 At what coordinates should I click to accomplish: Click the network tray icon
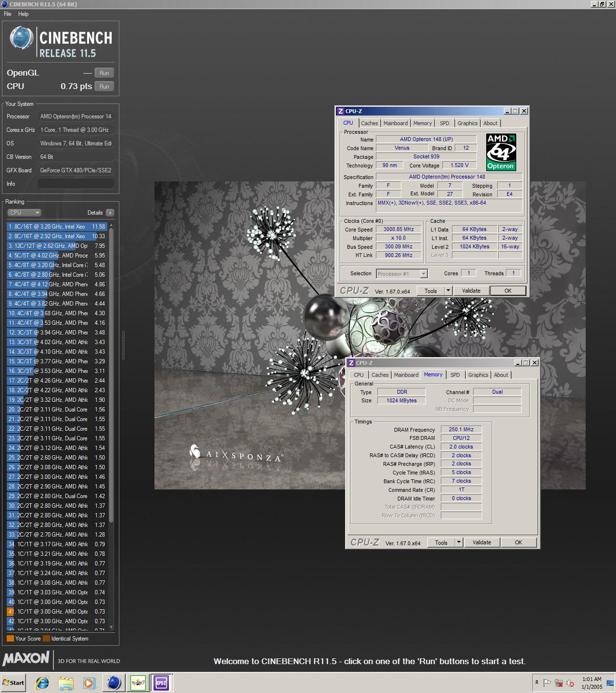559,682
